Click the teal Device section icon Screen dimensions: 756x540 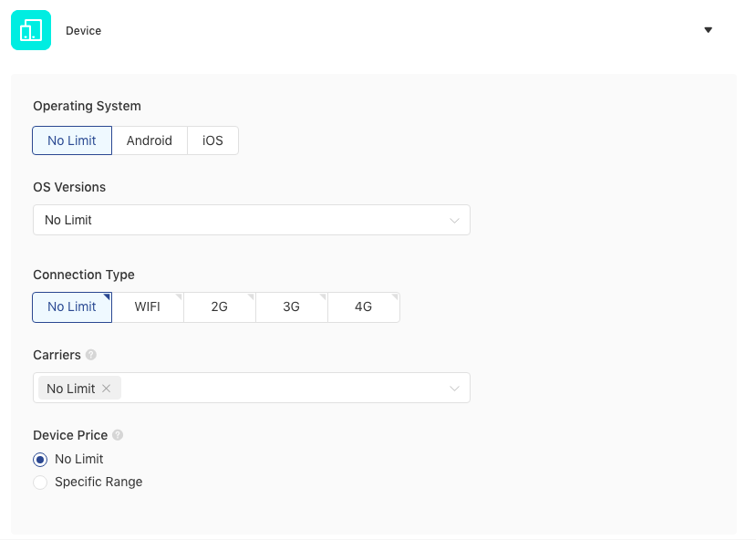tap(31, 30)
